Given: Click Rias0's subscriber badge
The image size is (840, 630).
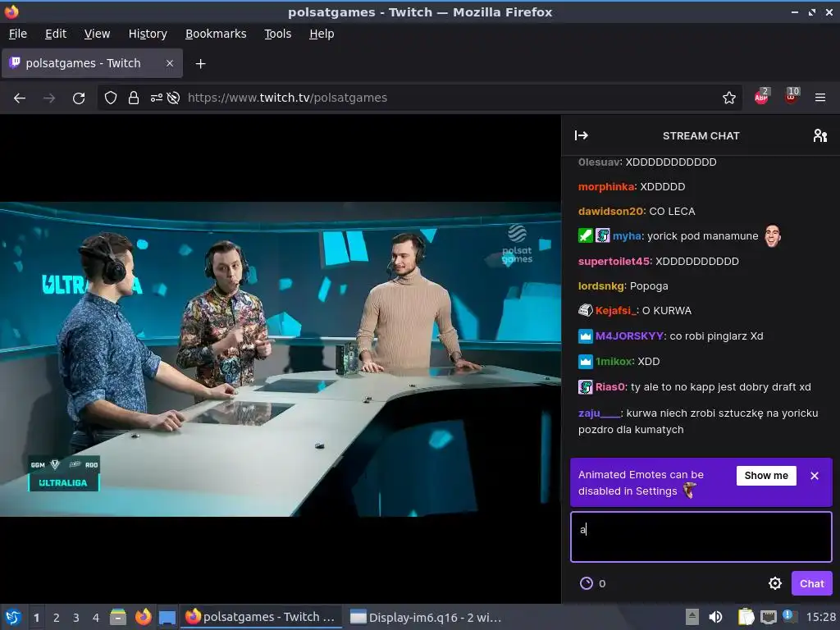Looking at the screenshot, I should pos(585,387).
